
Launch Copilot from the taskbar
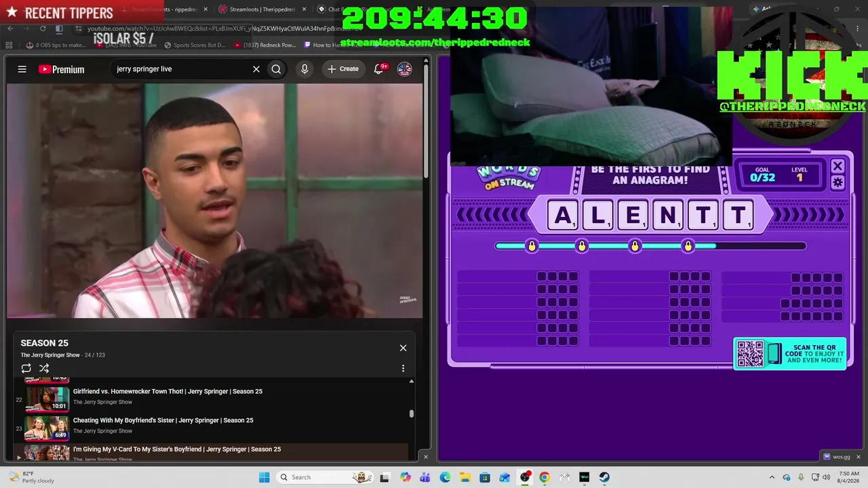[406, 477]
